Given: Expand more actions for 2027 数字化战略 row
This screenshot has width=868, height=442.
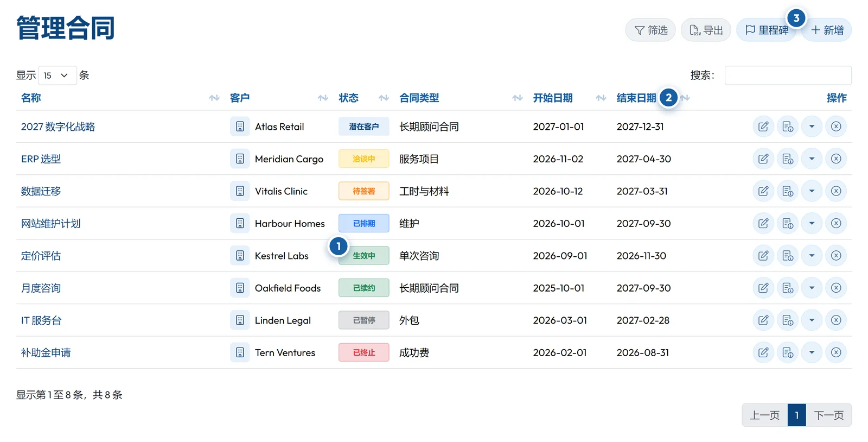Looking at the screenshot, I should (x=812, y=127).
